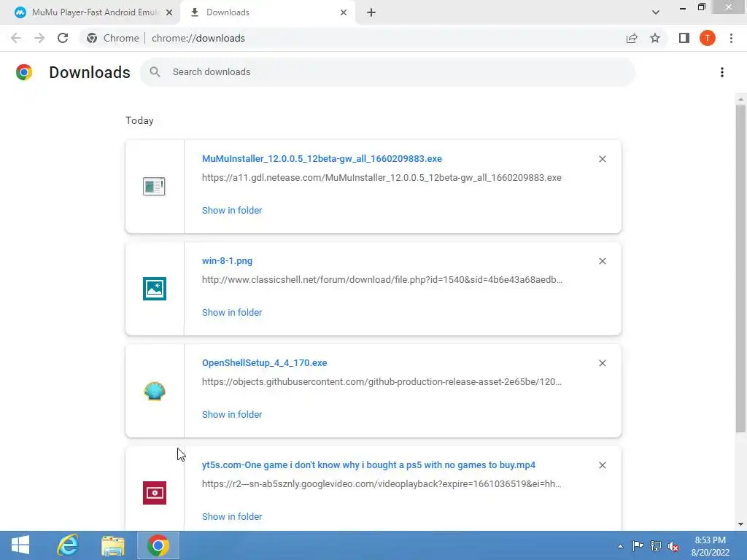Bookmark this page with star icon
This screenshot has width=747, height=560.
655,38
